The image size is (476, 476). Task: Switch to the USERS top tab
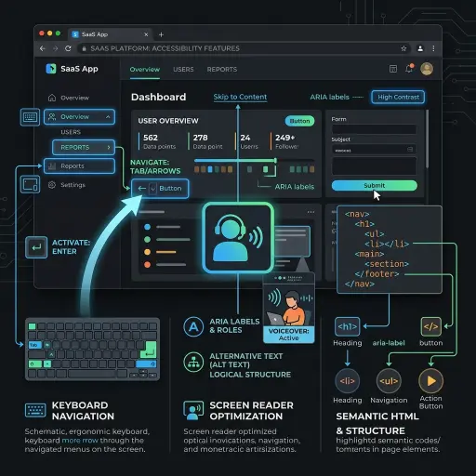(x=183, y=70)
